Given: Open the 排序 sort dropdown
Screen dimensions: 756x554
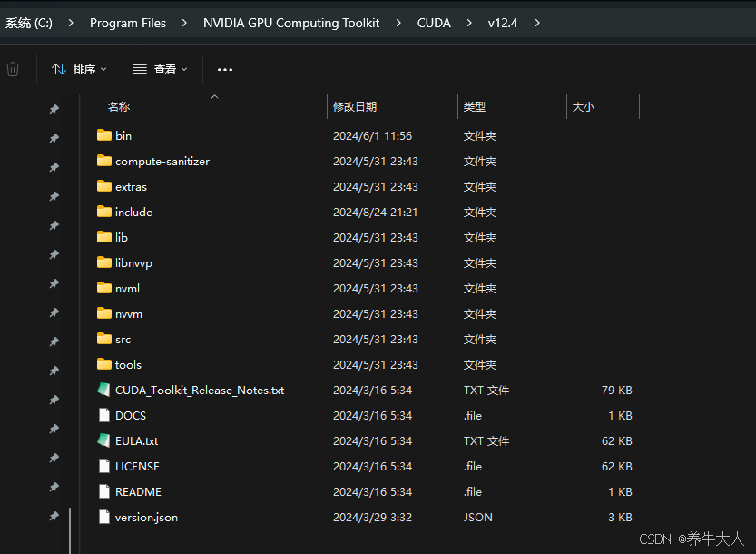Looking at the screenshot, I should (79, 70).
